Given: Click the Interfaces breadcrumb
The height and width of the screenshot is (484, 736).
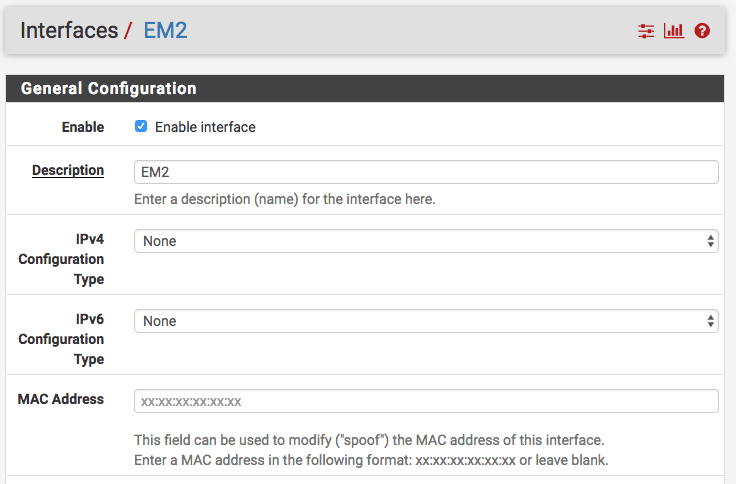Looking at the screenshot, I should click(69, 30).
